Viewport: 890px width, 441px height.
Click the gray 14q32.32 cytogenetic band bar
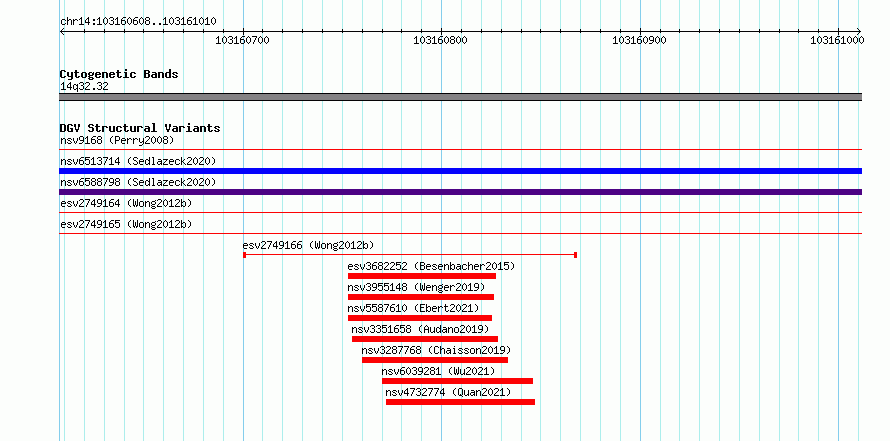point(460,97)
